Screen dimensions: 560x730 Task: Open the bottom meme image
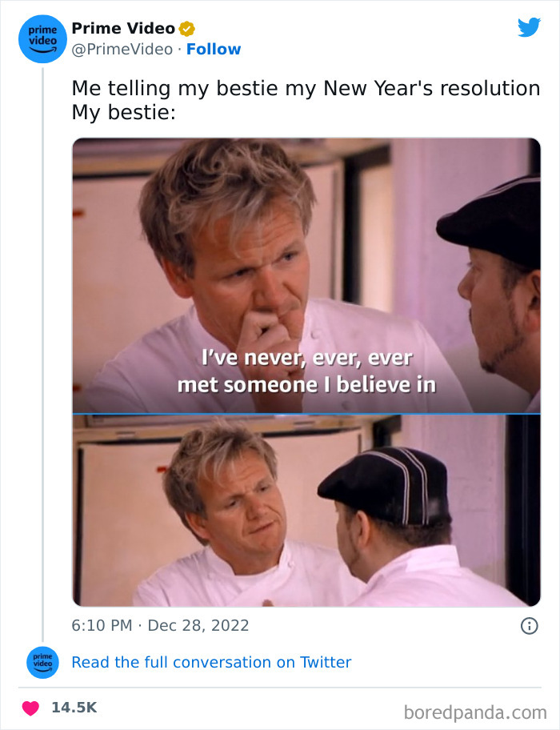tap(306, 510)
